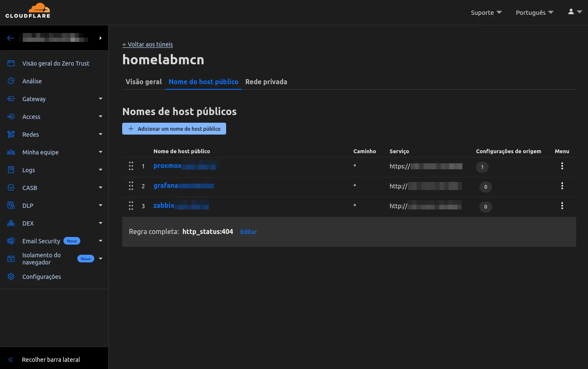Click the Gateway sidebar icon
Screen dimensions: 588x369
11,99
